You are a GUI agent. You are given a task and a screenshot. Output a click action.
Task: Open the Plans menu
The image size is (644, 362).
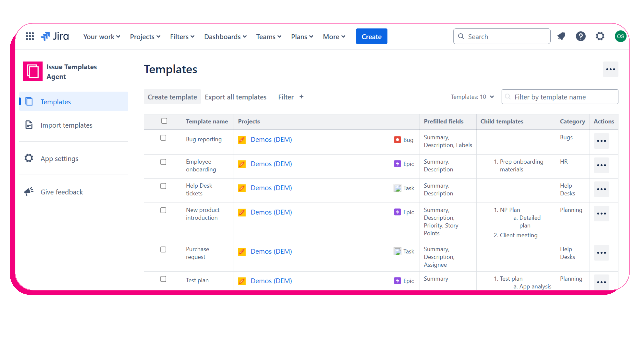(x=302, y=37)
